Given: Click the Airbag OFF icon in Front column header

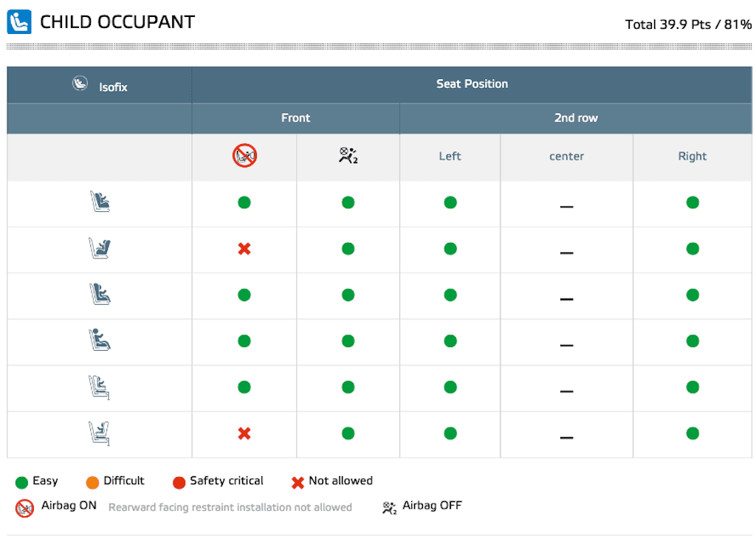Looking at the screenshot, I should (348, 156).
